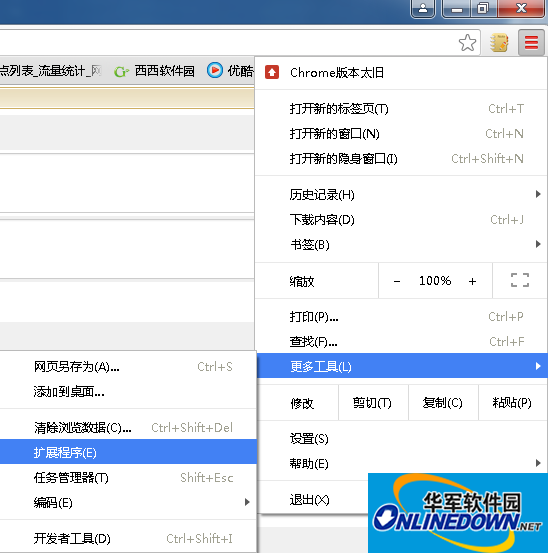The width and height of the screenshot is (548, 553).
Task: Expand the 帮助(E) submenu
Action: (401, 463)
